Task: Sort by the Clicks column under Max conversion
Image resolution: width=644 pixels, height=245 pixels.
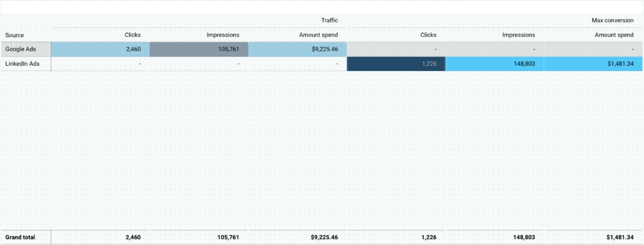Action: 428,35
